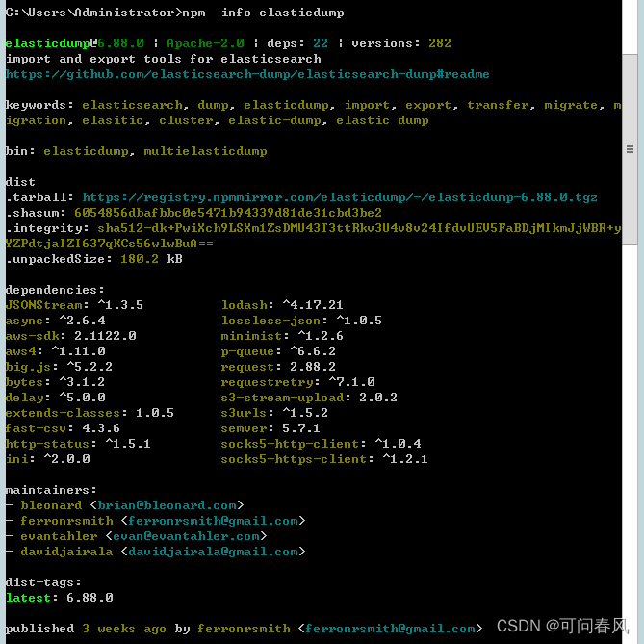
Task: Click the 'extends-classes' dependency name
Action: click(64, 413)
